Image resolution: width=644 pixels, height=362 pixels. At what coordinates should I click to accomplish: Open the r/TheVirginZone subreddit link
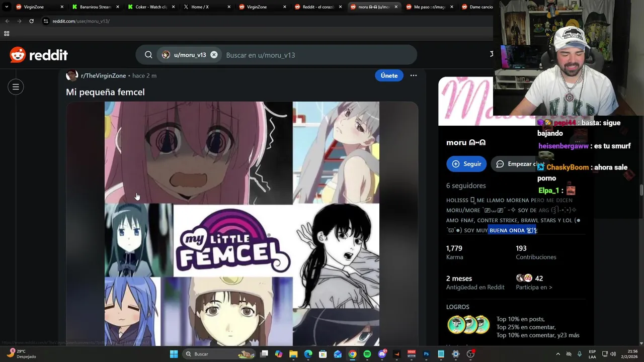coord(103,75)
